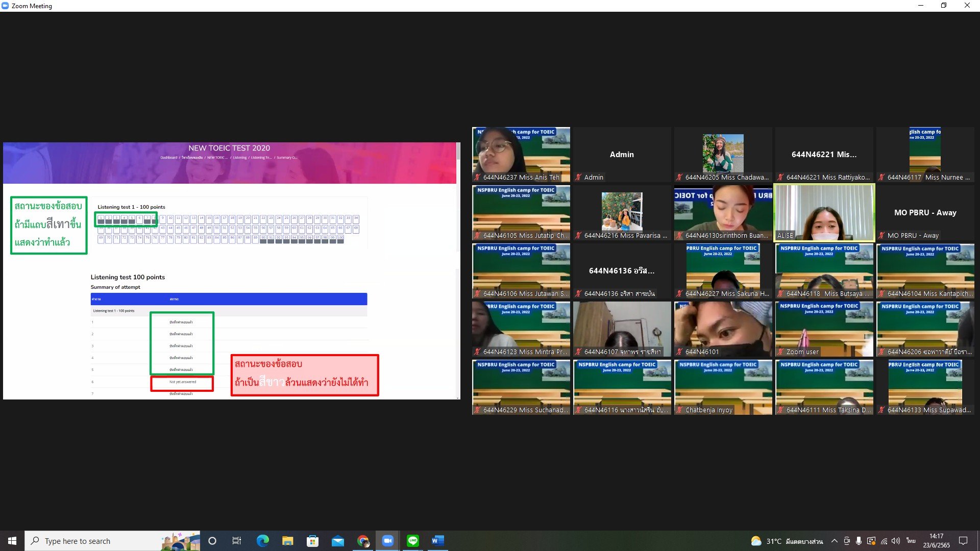Open the clock and date display
980x551 pixels.
(x=936, y=541)
